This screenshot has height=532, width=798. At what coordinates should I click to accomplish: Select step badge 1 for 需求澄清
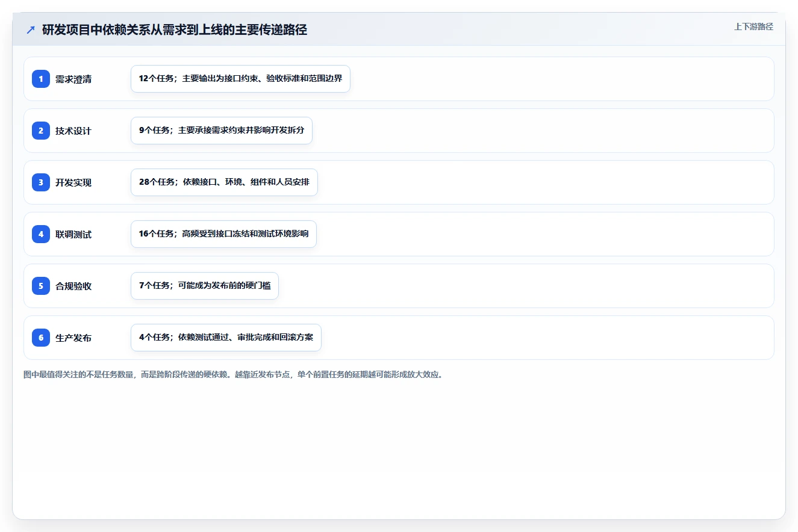[x=41, y=79]
